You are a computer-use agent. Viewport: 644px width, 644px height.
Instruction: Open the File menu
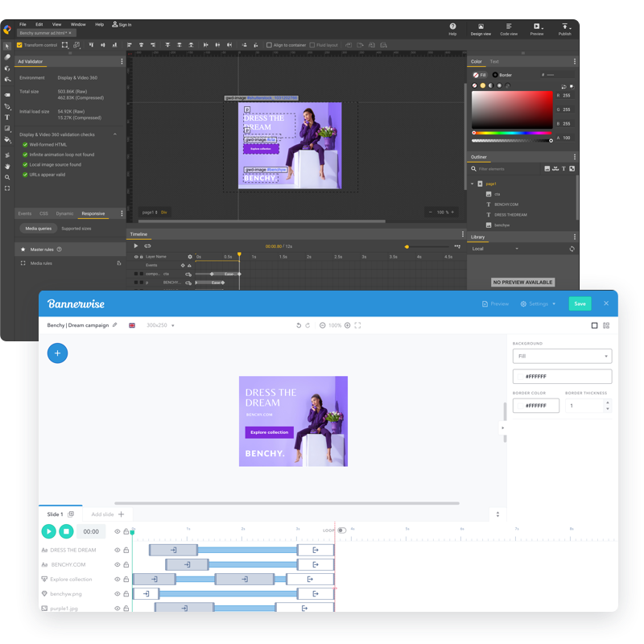tap(23, 25)
